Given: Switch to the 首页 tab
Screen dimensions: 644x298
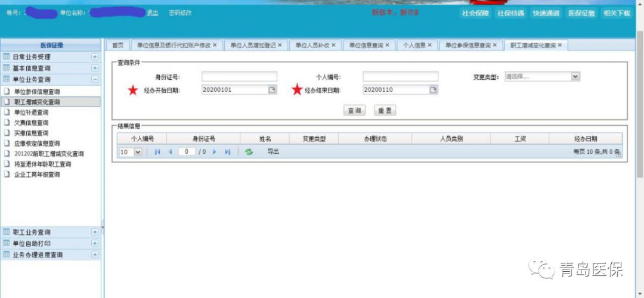Looking at the screenshot, I should tap(117, 45).
